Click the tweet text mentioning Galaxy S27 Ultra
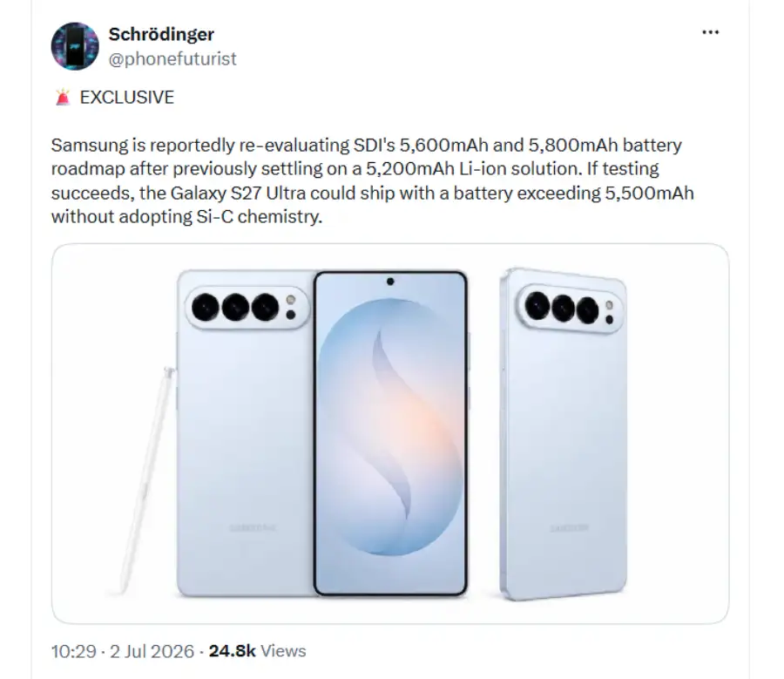The image size is (784, 679). tap(372, 180)
